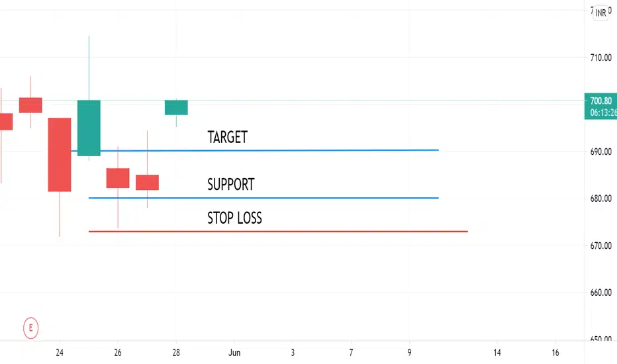Click the Jun label on time axis
This screenshot has height=364, width=617.
[234, 353]
